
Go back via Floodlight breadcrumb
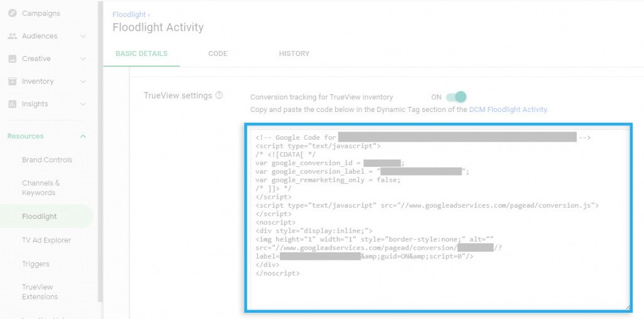click(x=128, y=14)
